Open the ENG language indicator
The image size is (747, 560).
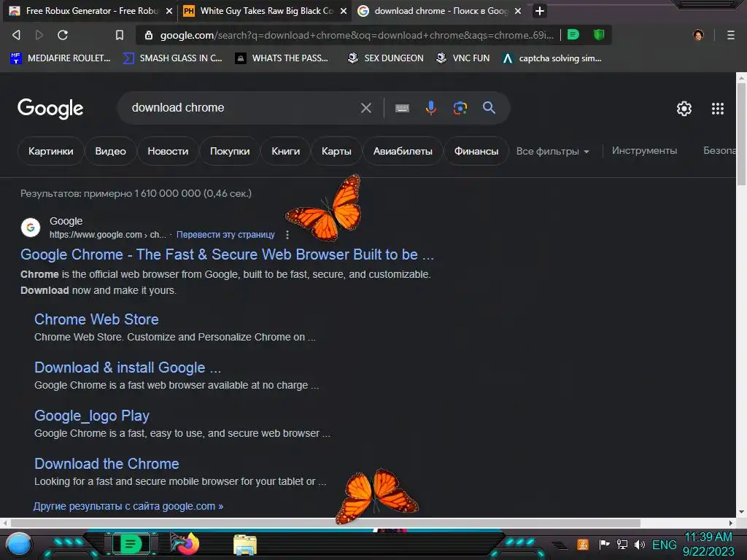664,544
